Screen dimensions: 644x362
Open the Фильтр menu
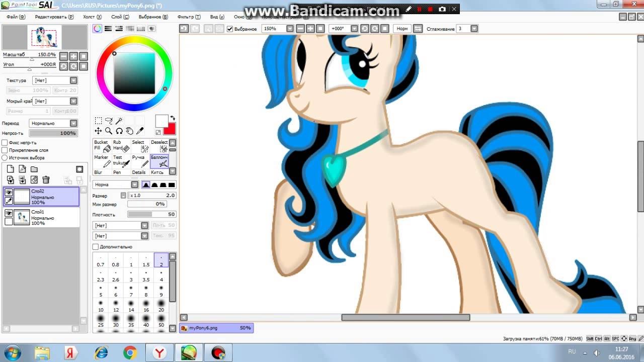pos(189,17)
